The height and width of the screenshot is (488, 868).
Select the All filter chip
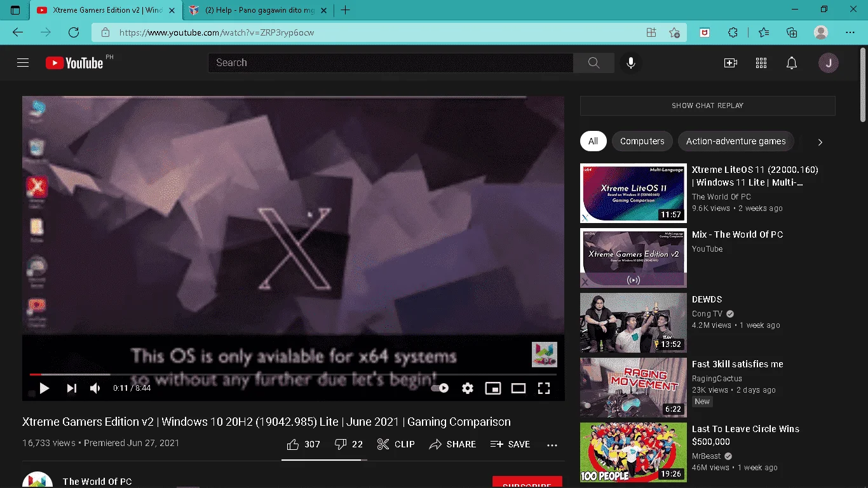click(x=593, y=141)
